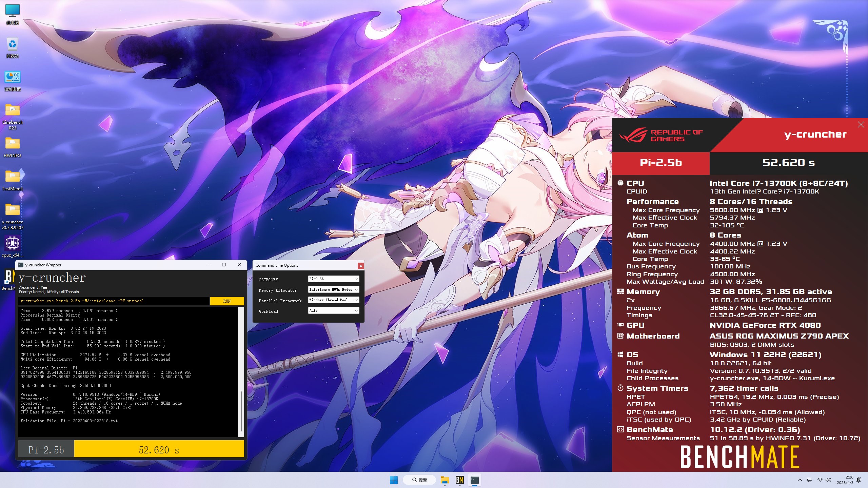This screenshot has height=488, width=868.
Task: Switch input language indicator 英
Action: coord(809,480)
